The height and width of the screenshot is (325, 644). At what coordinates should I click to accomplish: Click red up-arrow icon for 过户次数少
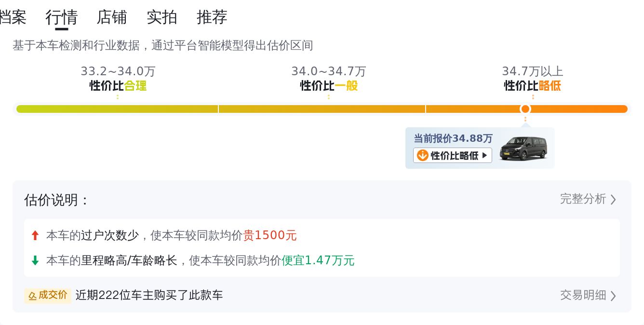[35, 235]
